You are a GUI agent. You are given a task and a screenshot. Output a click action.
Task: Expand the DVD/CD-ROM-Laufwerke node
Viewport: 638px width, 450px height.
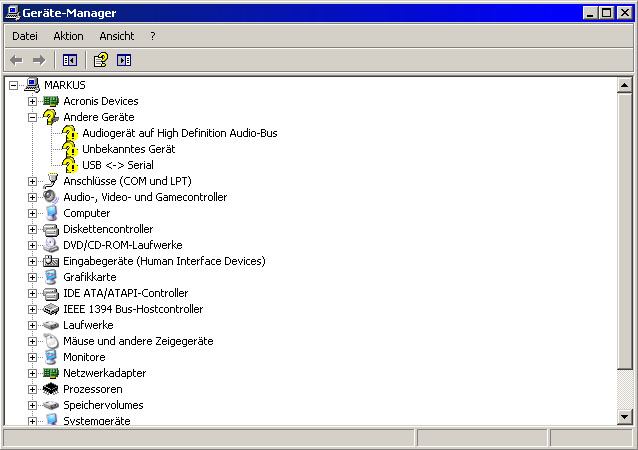tap(33, 245)
